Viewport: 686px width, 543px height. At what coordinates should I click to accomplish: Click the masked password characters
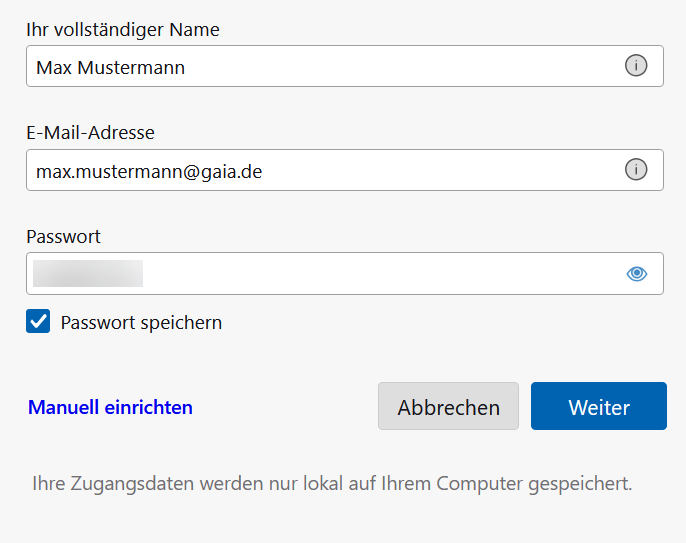coord(88,274)
